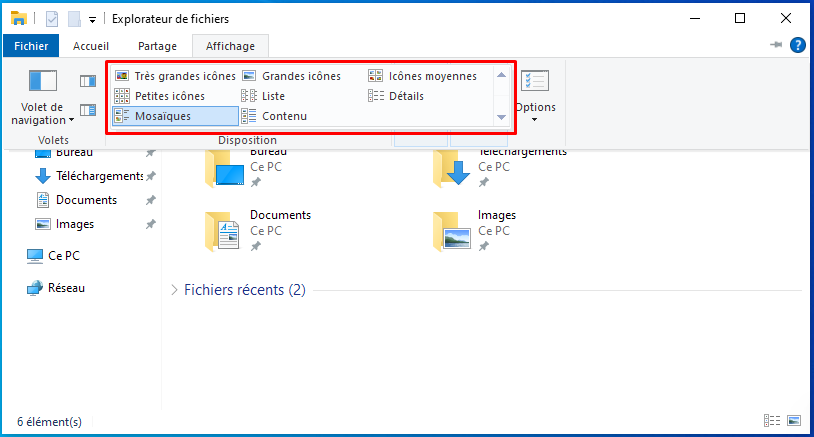
Task: Click Fichiers récents (2) heading
Action: (245, 290)
